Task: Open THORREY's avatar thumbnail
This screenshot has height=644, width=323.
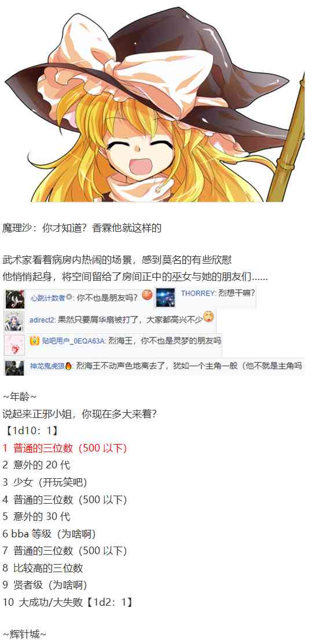Action: pos(165,298)
